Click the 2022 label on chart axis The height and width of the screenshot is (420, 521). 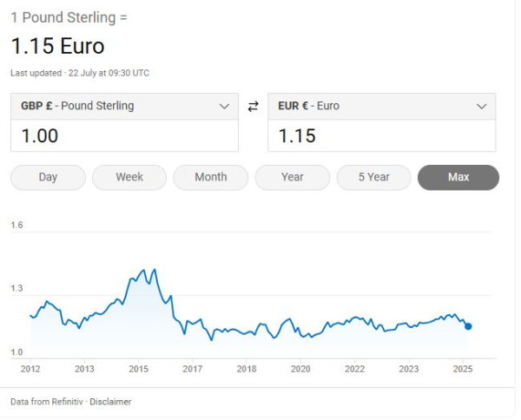(354, 369)
